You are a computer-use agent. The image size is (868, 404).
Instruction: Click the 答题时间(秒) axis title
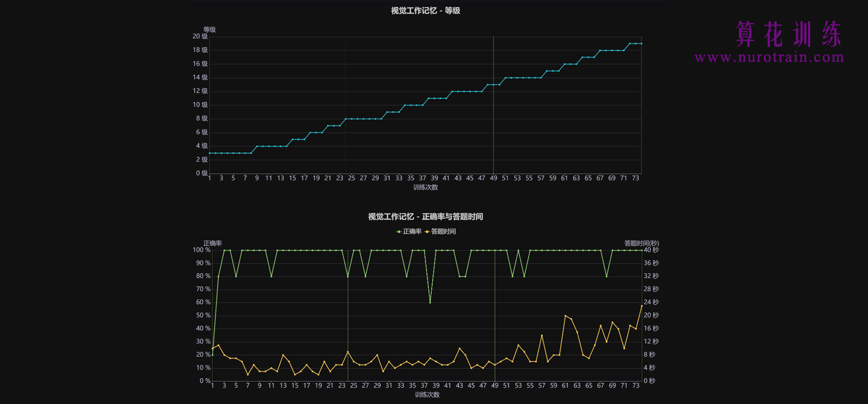[x=641, y=243]
